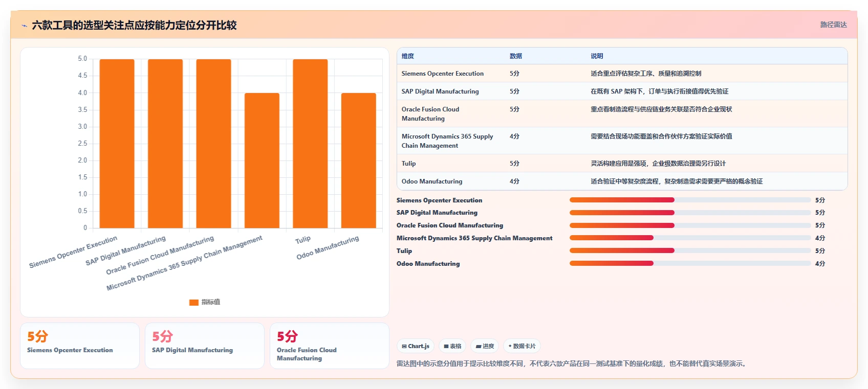
Task: Select the 进度 tag
Action: point(485,346)
